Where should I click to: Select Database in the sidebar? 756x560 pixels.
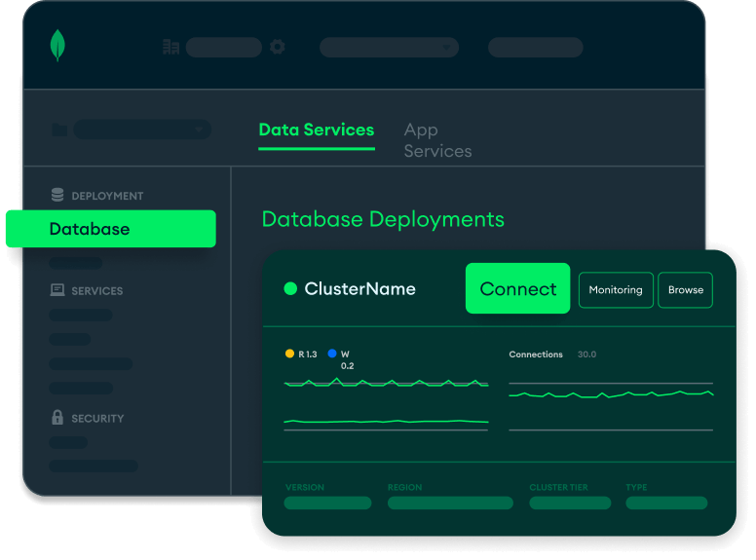pyautogui.click(x=110, y=229)
